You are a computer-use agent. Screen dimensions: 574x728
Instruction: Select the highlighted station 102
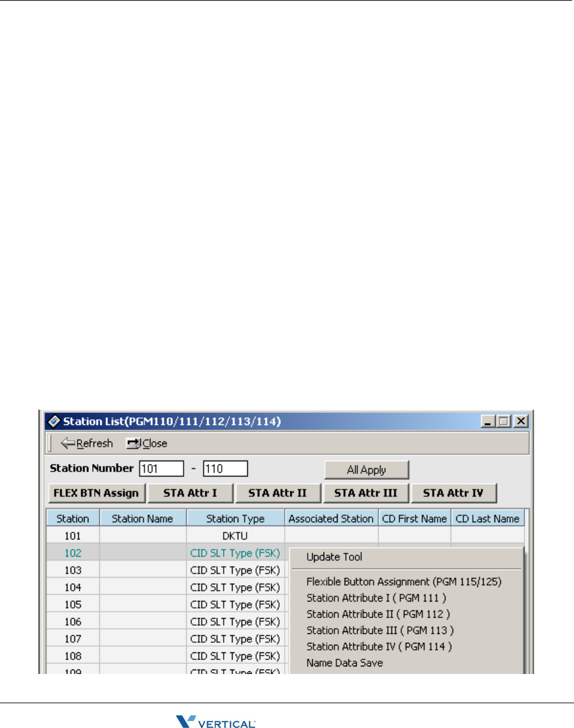(x=73, y=553)
